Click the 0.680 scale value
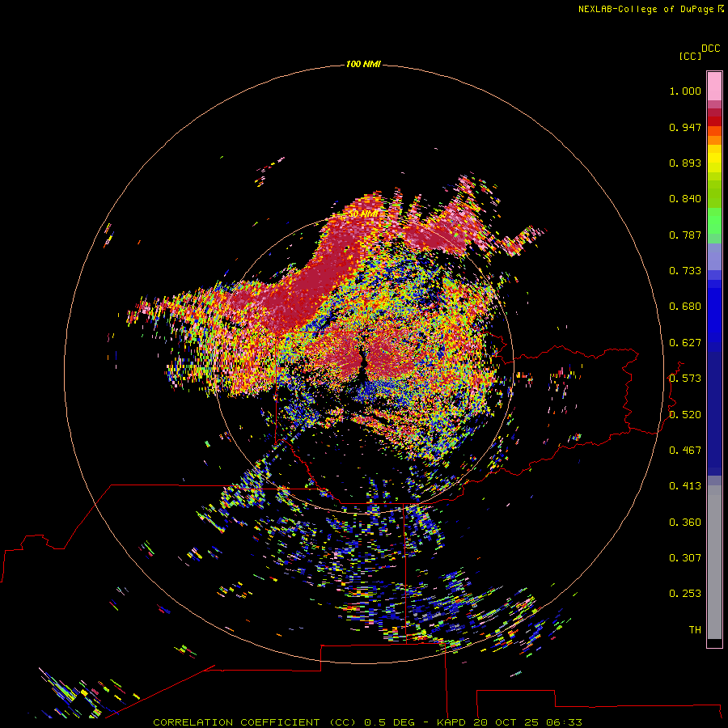 (x=685, y=307)
